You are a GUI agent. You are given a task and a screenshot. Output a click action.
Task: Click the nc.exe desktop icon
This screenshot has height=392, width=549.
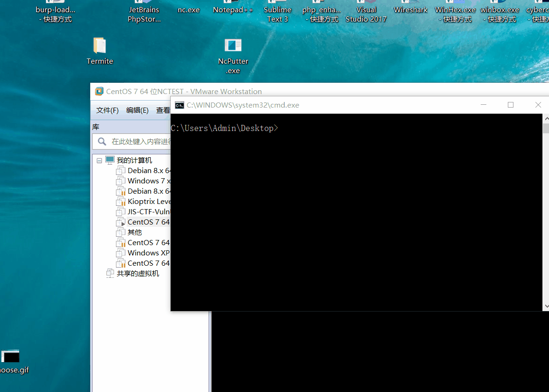pyautogui.click(x=188, y=9)
